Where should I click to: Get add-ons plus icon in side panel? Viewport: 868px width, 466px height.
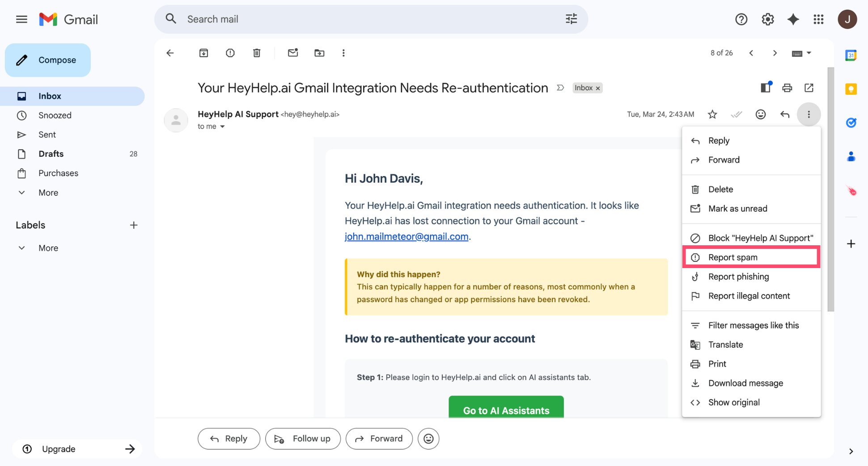[x=851, y=244]
